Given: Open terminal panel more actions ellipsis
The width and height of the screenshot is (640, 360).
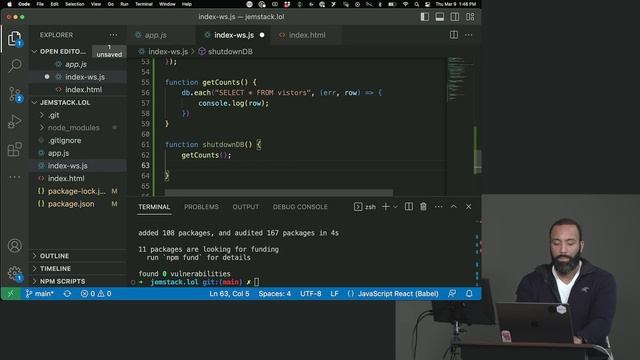Looking at the screenshot, I should coord(438,207).
